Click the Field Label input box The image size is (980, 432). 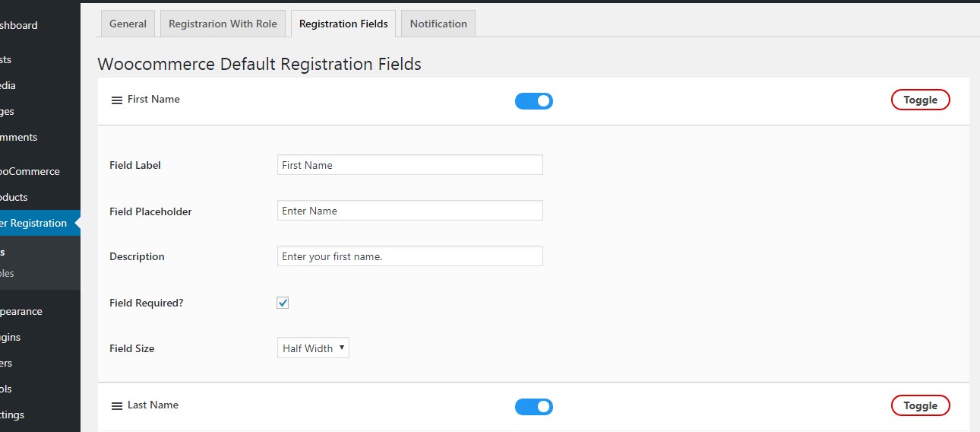(409, 165)
